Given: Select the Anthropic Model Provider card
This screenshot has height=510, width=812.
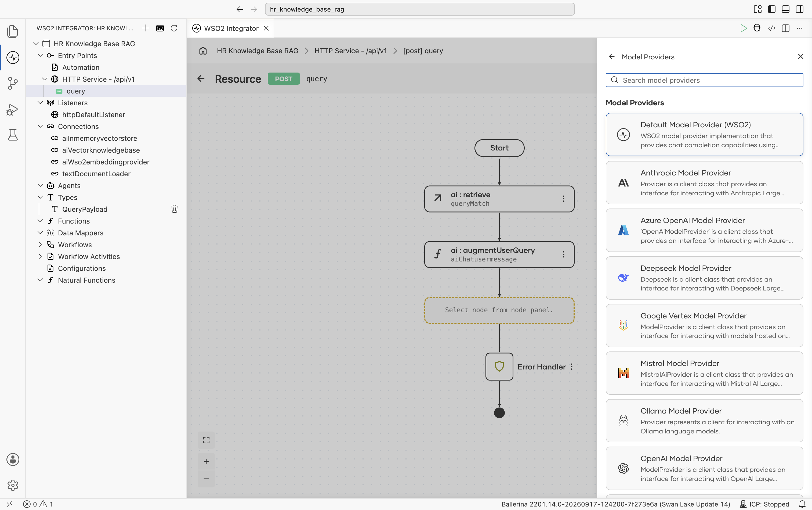Looking at the screenshot, I should coord(704,182).
